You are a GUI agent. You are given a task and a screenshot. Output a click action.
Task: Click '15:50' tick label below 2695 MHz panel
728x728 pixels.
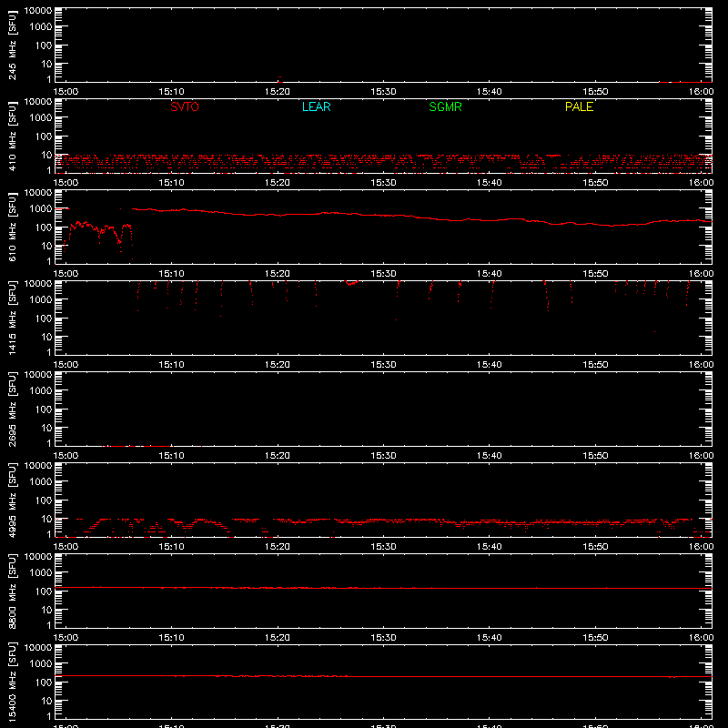point(595,456)
